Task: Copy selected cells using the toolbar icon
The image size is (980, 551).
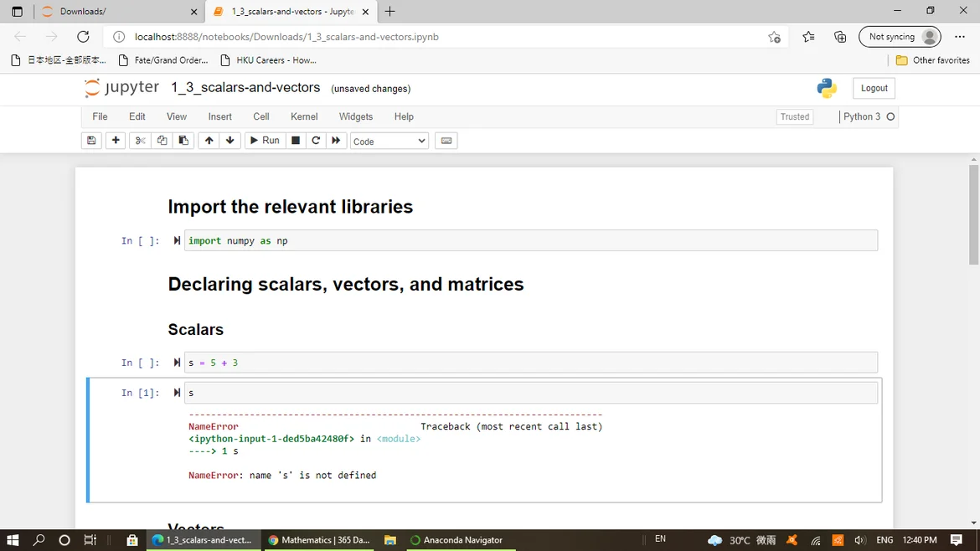Action: point(162,141)
